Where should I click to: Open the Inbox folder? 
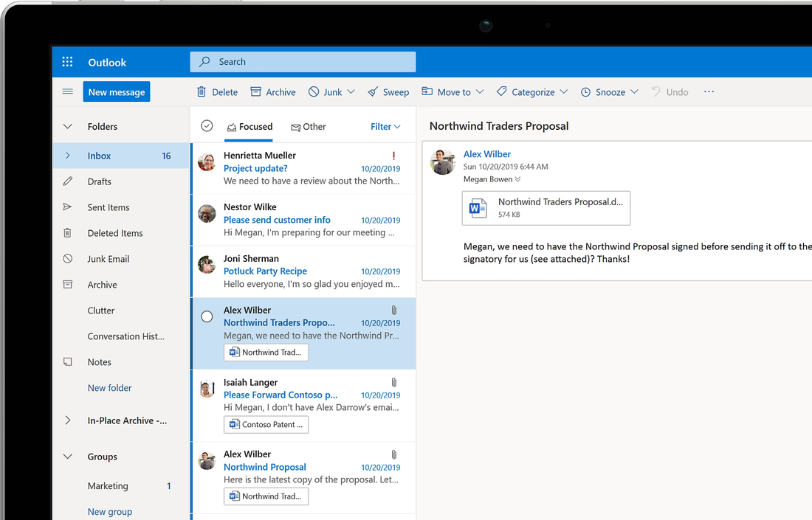point(121,156)
